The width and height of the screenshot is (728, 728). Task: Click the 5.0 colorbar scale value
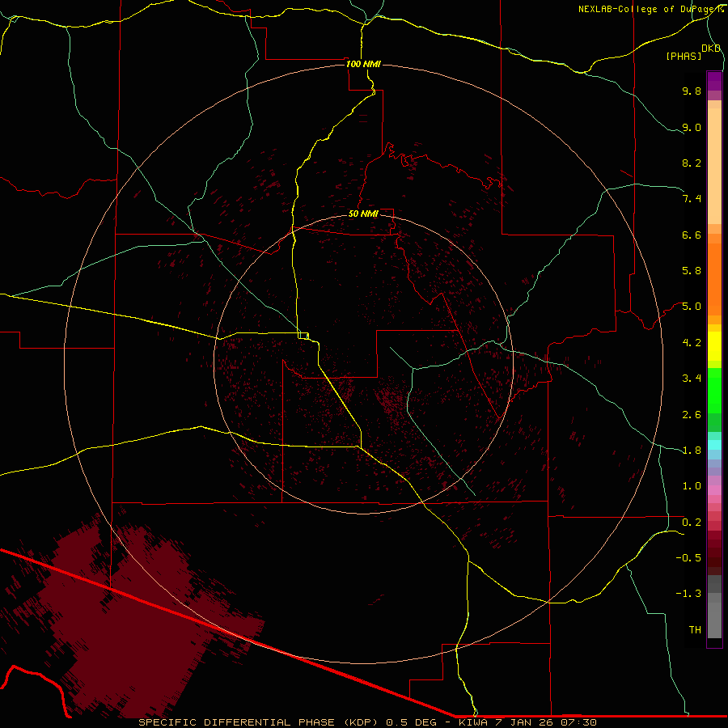point(692,307)
